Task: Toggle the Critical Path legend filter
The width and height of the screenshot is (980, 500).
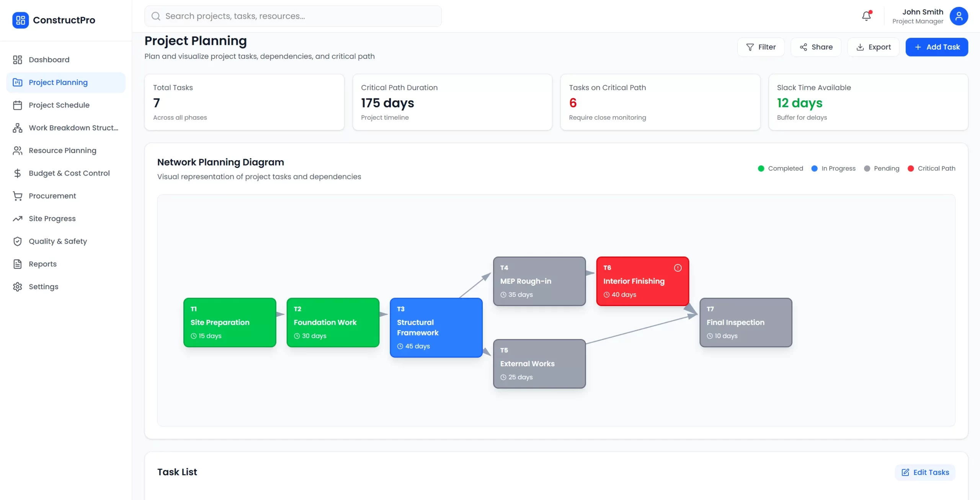Action: 932,168
